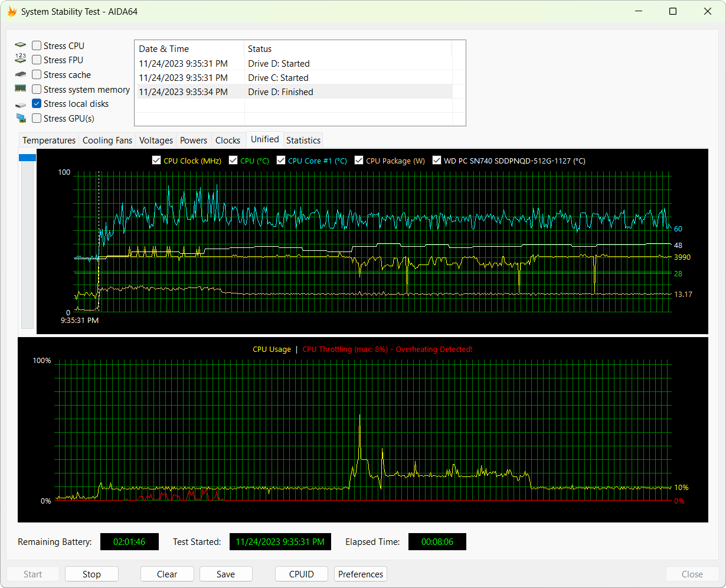Click the 123 icon beside Stress FPU
This screenshot has width=726, height=588.
tap(21, 60)
